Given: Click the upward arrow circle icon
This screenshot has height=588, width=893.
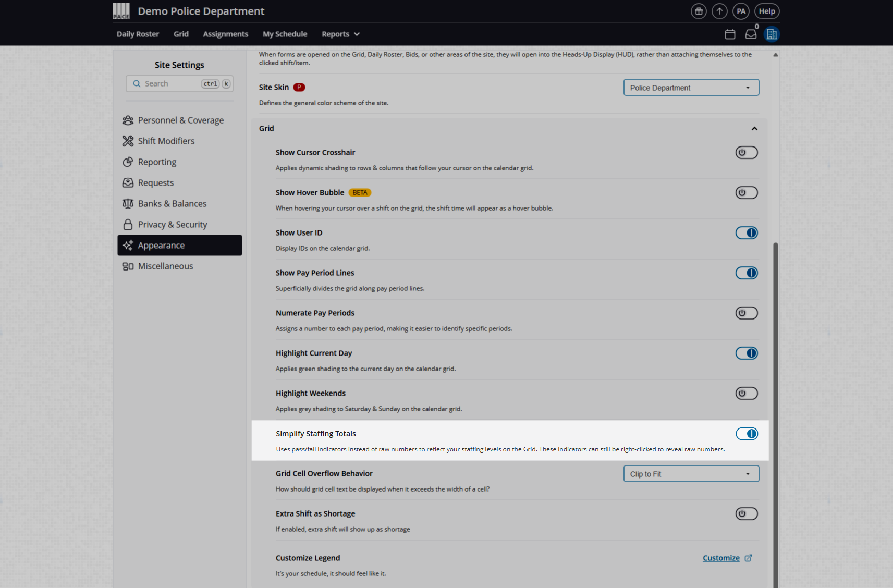Looking at the screenshot, I should tap(719, 11).
